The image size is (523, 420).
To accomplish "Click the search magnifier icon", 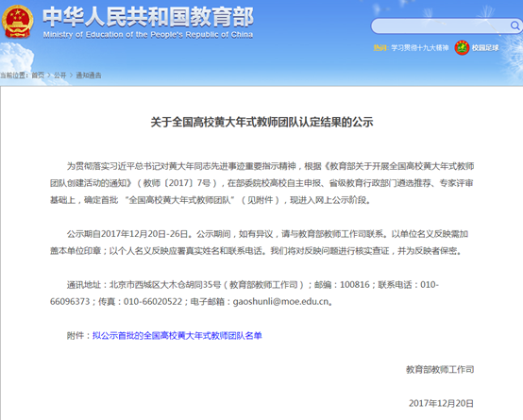I will 515,25.
